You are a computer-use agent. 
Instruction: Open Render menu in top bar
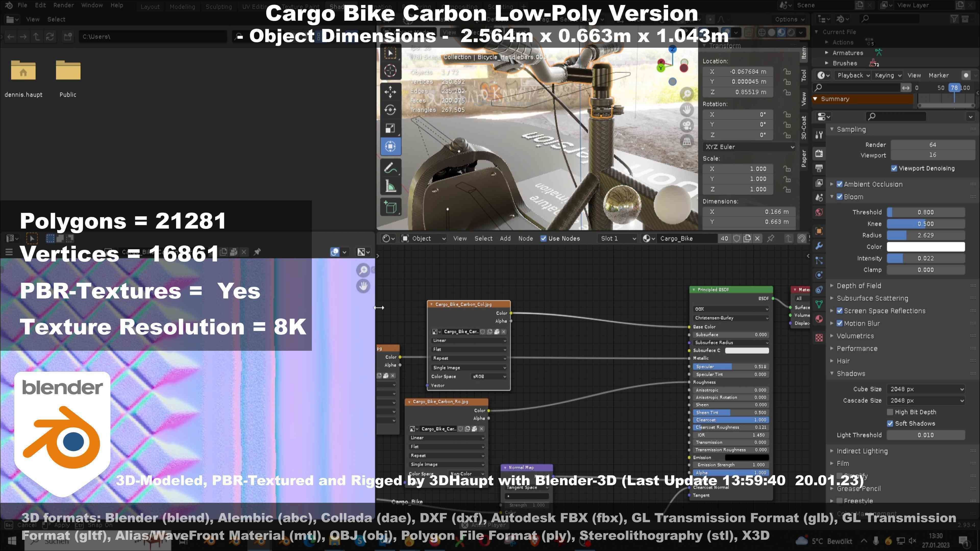(x=63, y=5)
